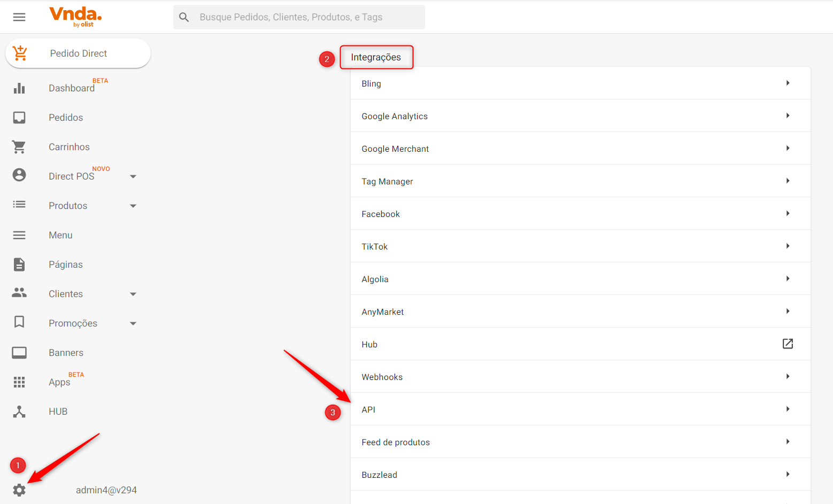
Task: Click the Apps grid icon
Action: point(19,382)
